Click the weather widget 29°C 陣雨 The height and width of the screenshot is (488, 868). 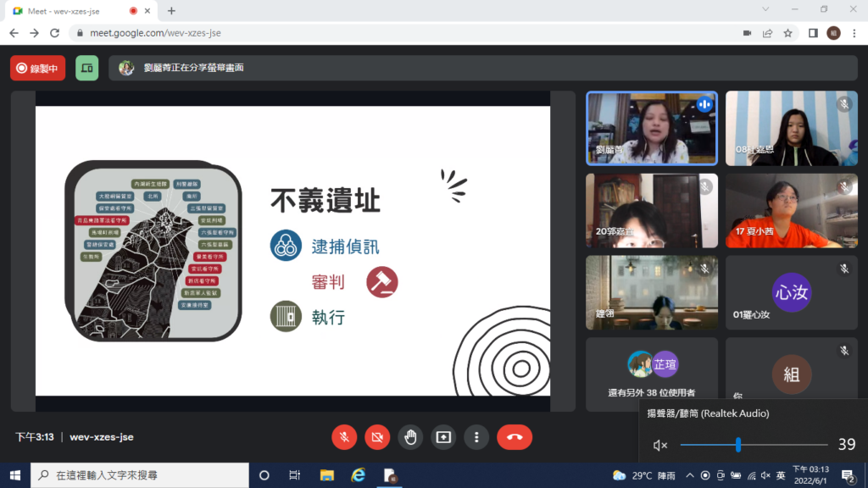pos(644,475)
